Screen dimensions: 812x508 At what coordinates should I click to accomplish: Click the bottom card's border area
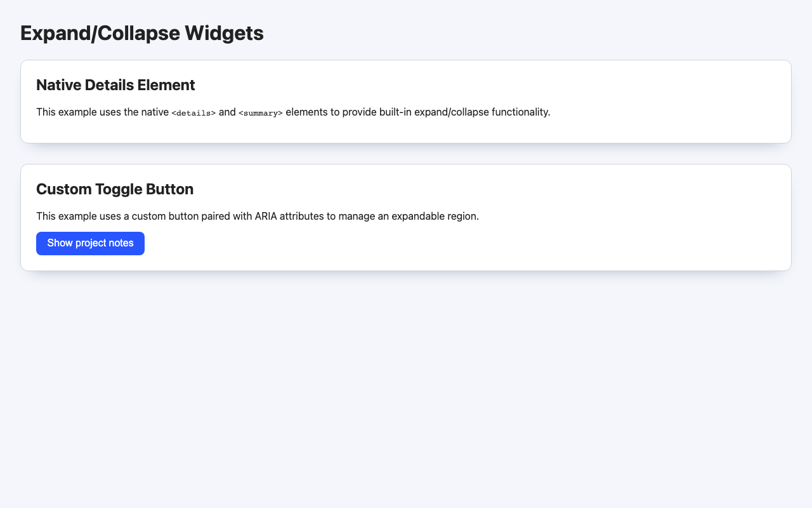(406, 269)
